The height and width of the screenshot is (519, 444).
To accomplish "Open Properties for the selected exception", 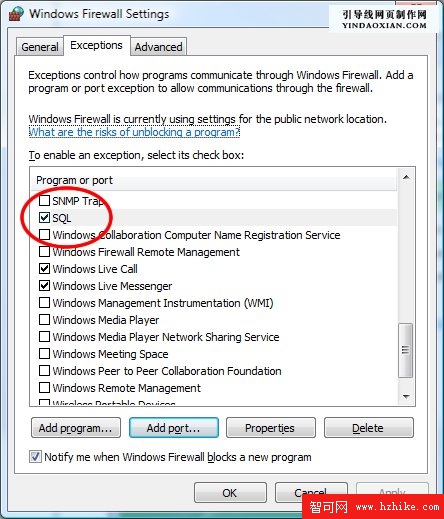I will [x=271, y=428].
